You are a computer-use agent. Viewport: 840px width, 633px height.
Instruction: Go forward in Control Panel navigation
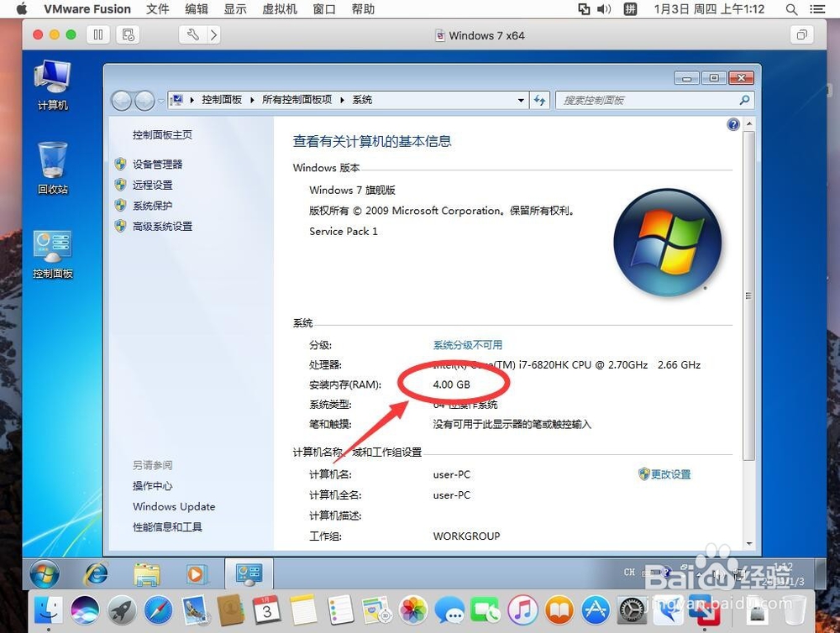[144, 100]
